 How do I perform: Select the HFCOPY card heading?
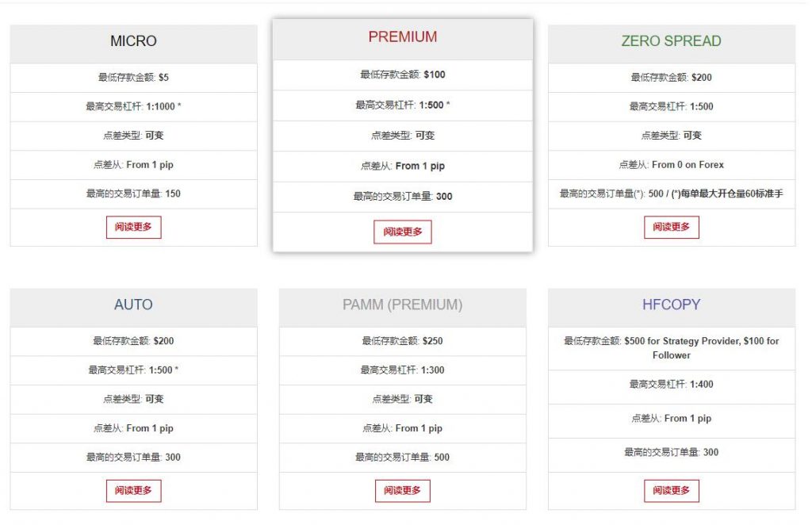click(x=671, y=305)
